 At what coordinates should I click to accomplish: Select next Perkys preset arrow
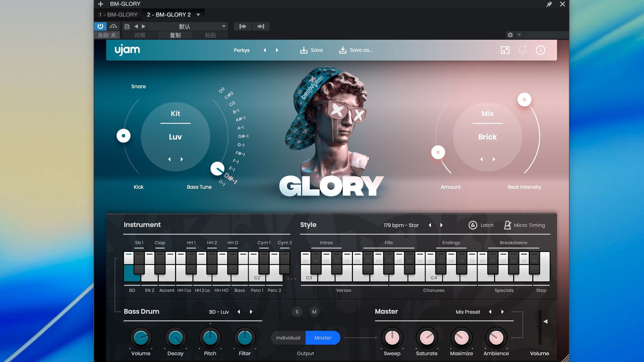(277, 50)
